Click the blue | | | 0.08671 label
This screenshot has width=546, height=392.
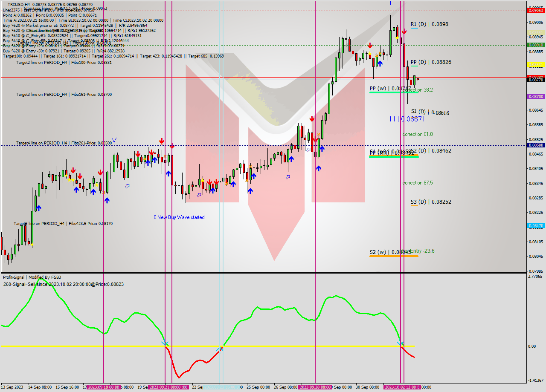(x=407, y=119)
